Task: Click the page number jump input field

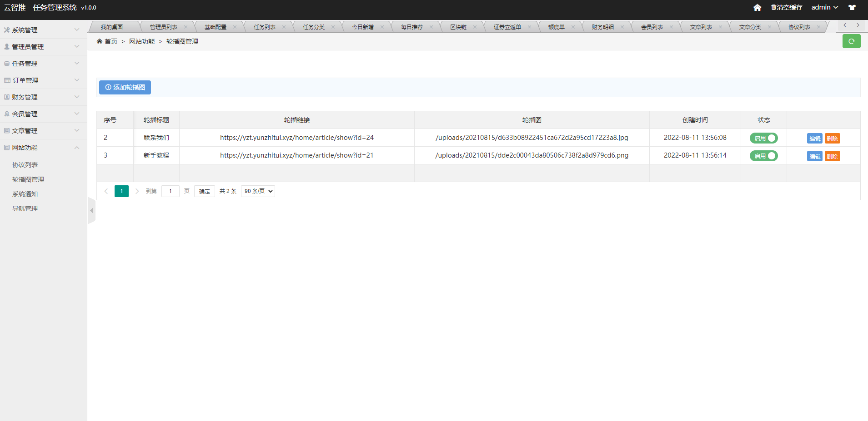Action: (x=171, y=191)
